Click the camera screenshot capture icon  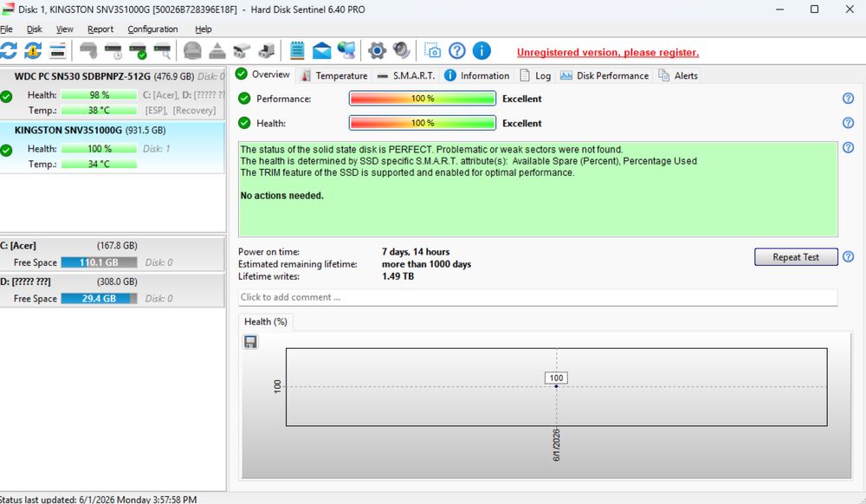tap(432, 51)
